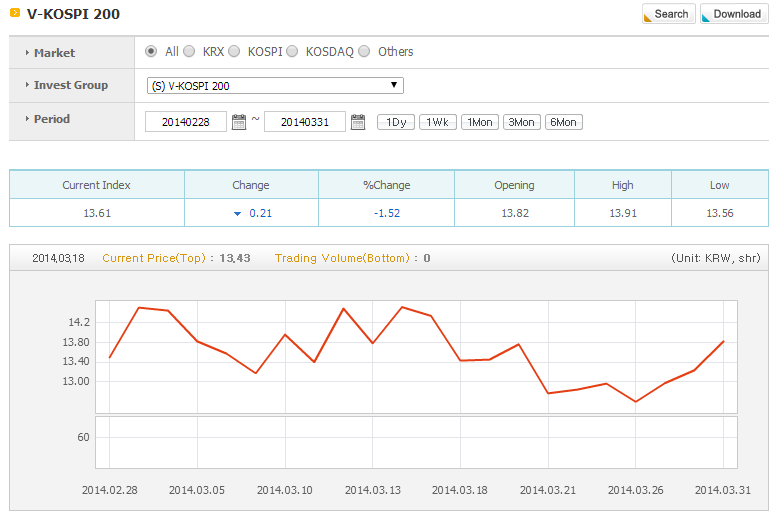Click the Trading Volume(Bottom) label

342,258
